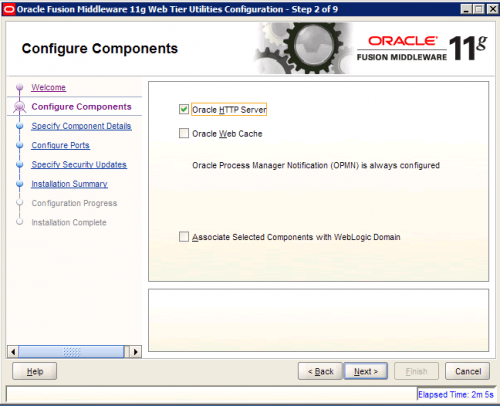Screen dimensions: 500x406
Task: Click the Specify Component Details bullet icon
Action: 20,126
